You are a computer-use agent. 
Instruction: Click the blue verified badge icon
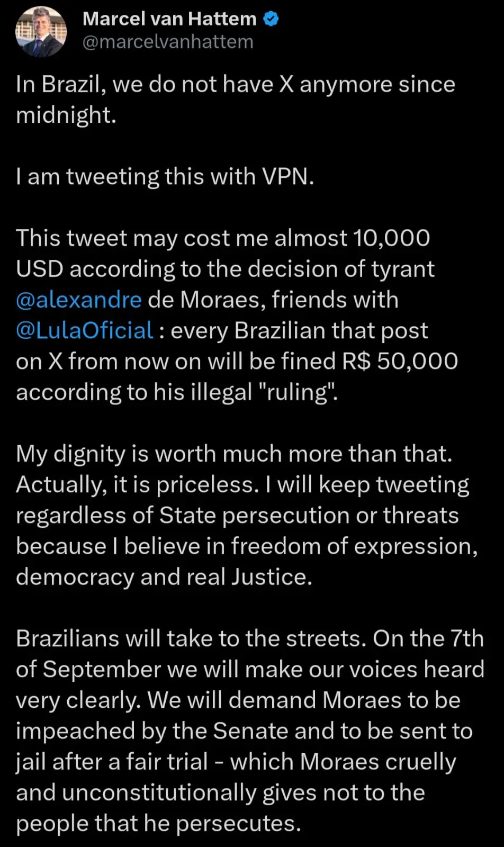[x=271, y=20]
